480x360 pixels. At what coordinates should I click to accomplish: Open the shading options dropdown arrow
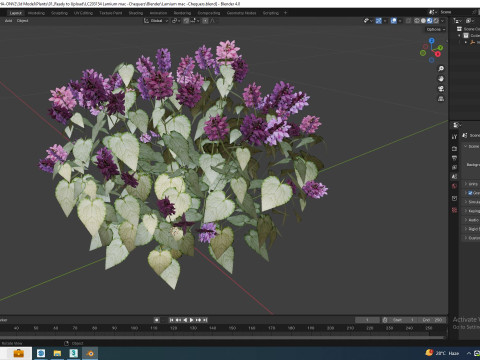point(443,21)
